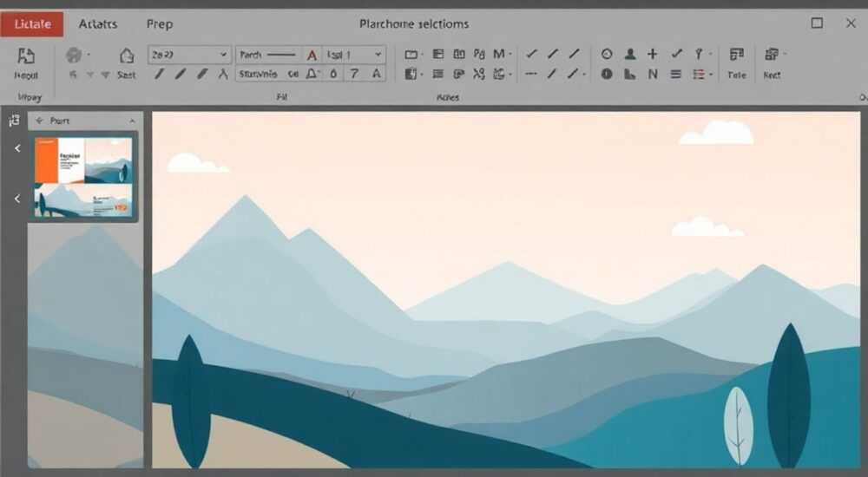This screenshot has height=477, width=868.
Task: Click the bar chart icon below person
Action: [x=630, y=74]
